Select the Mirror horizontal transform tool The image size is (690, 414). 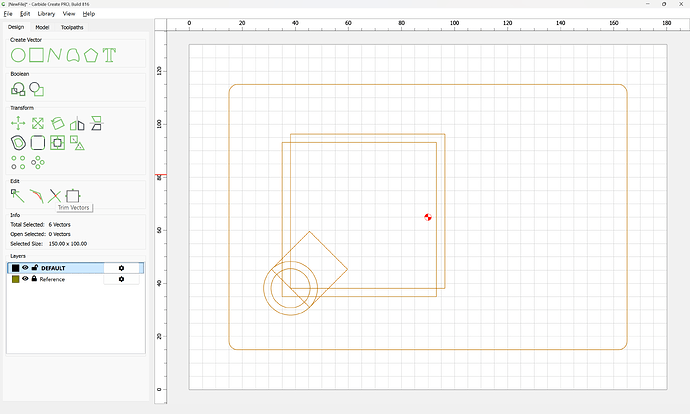click(77, 124)
